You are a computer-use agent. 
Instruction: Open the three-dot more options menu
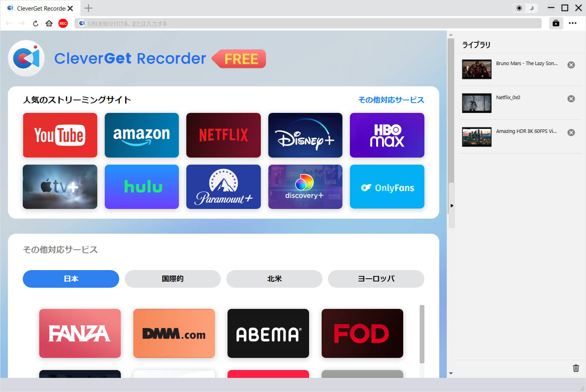(573, 24)
